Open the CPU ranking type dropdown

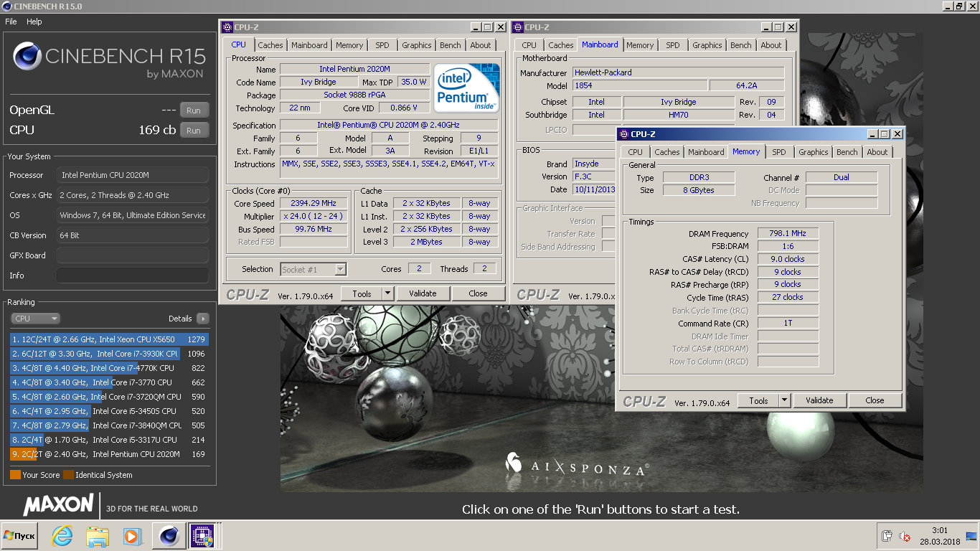(x=35, y=319)
